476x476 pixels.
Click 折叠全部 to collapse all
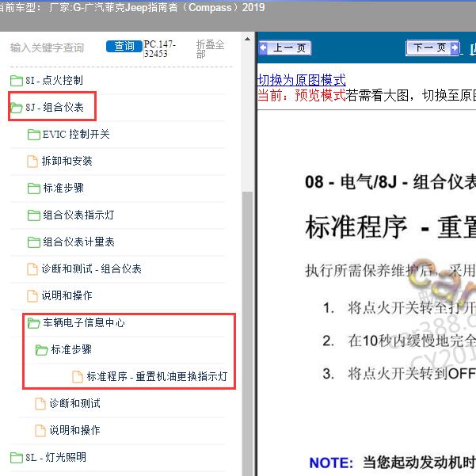tap(210, 49)
